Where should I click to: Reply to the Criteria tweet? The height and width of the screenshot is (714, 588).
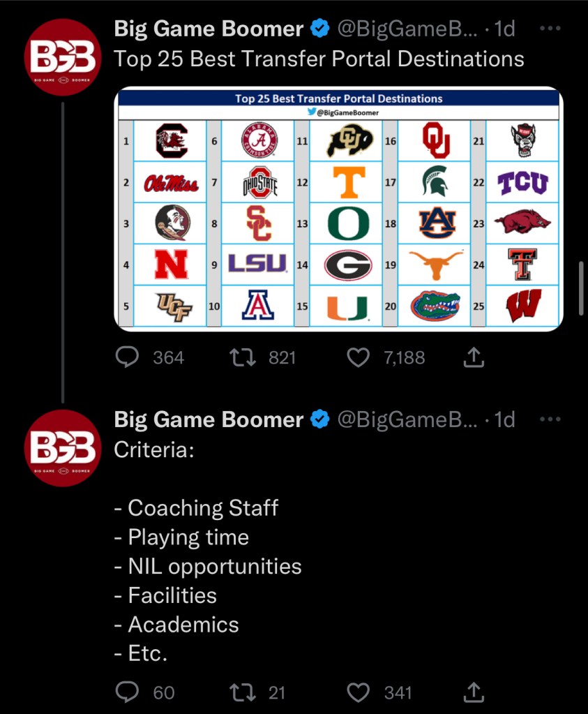pos(127,692)
